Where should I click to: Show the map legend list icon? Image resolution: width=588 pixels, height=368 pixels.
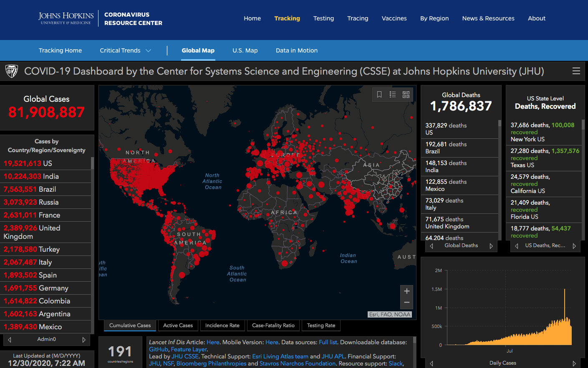click(x=393, y=95)
